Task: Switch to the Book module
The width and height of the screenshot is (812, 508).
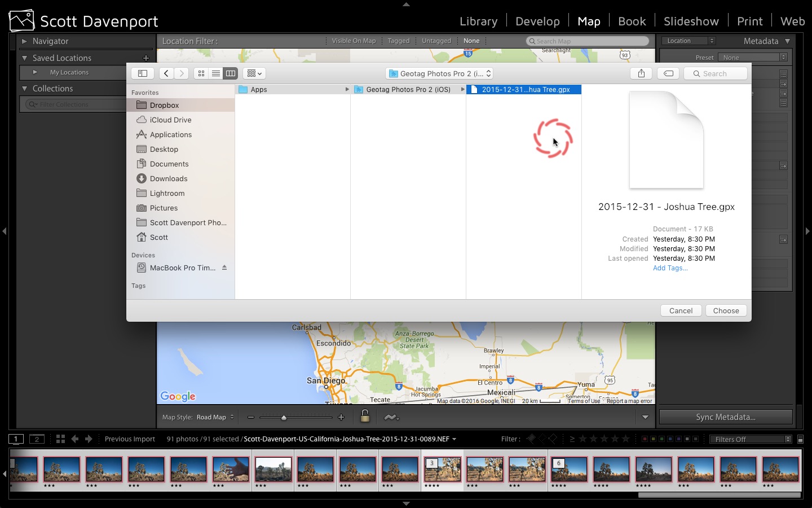Action: (632, 21)
